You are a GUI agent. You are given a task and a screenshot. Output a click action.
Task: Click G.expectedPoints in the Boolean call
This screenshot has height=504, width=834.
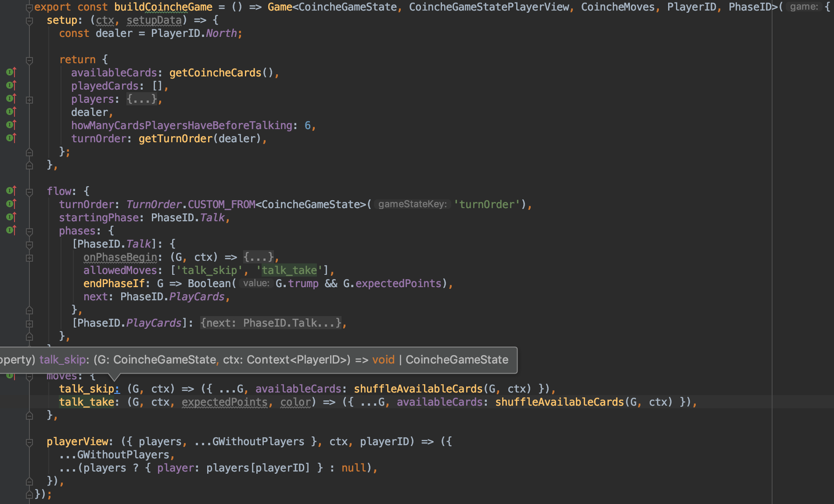(392, 284)
